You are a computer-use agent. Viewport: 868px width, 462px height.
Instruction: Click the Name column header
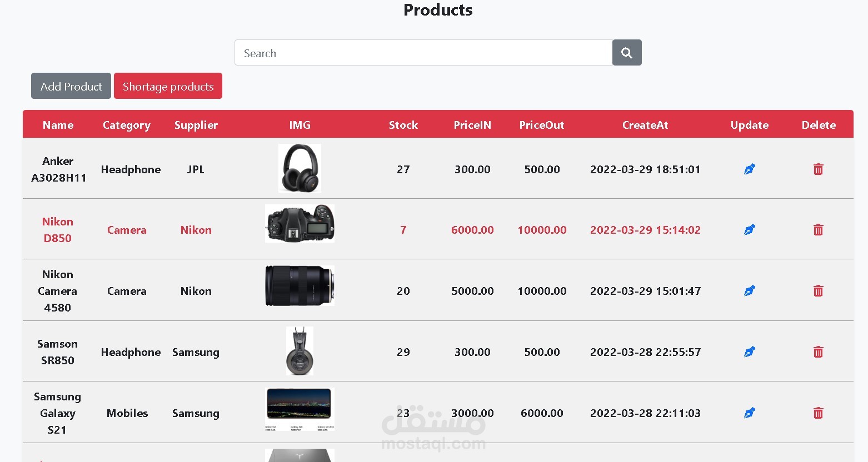click(x=58, y=125)
